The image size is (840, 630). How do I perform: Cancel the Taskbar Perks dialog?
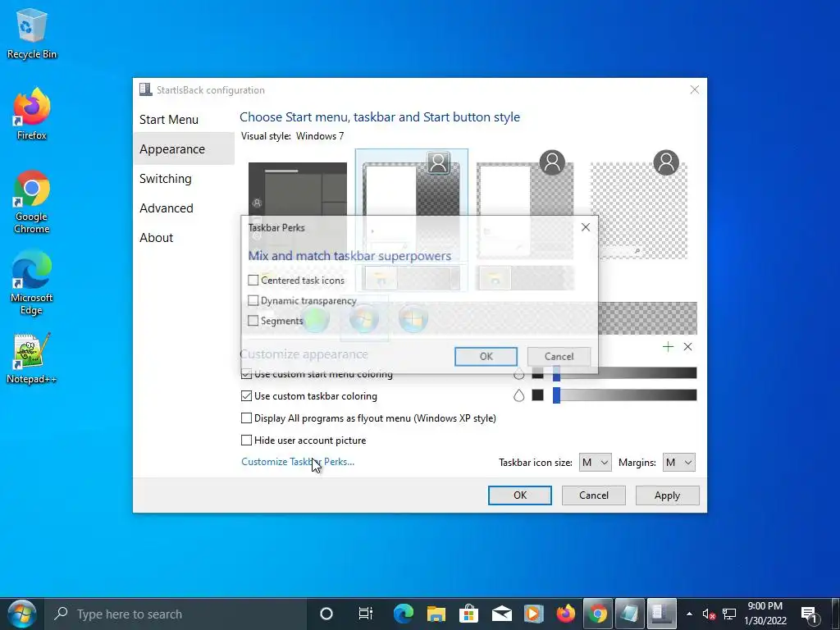pyautogui.click(x=559, y=356)
